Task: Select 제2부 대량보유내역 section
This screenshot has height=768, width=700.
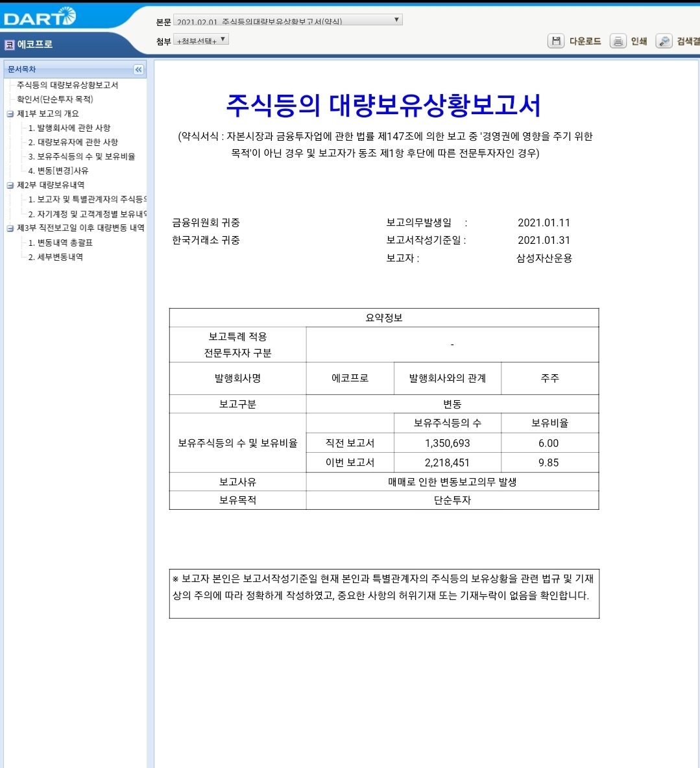Action: pyautogui.click(x=51, y=185)
